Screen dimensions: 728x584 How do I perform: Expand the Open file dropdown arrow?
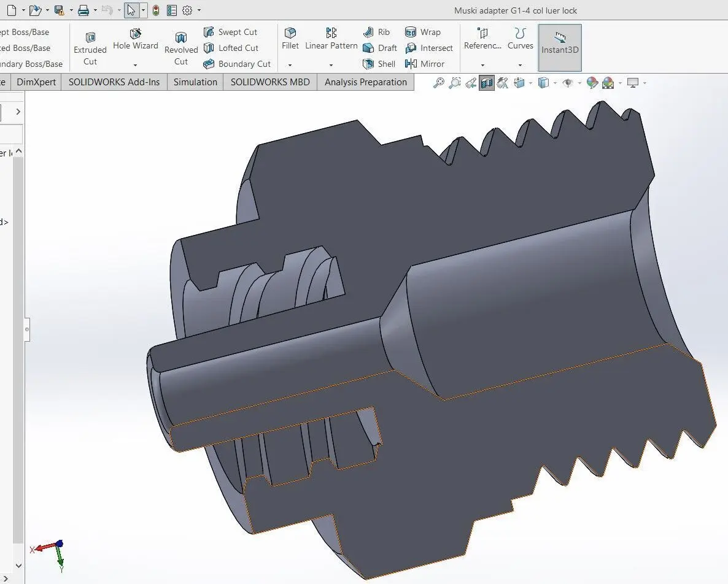pos(47,10)
